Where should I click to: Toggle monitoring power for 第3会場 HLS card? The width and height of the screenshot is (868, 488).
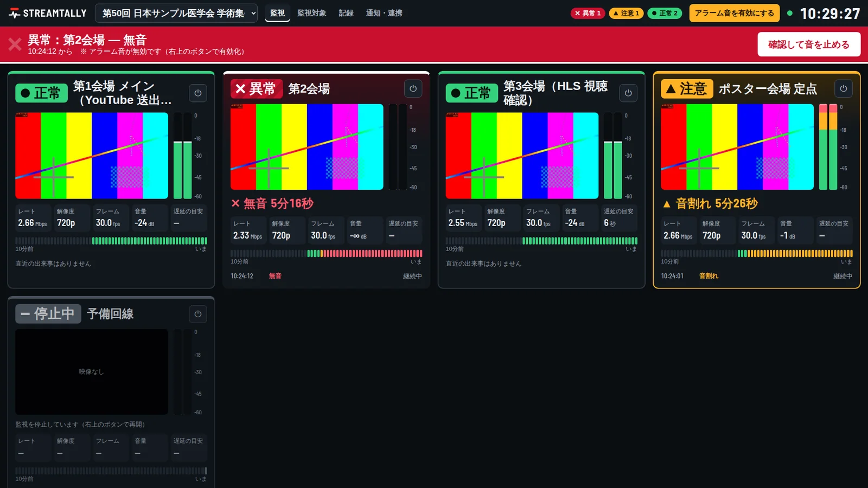tap(628, 93)
